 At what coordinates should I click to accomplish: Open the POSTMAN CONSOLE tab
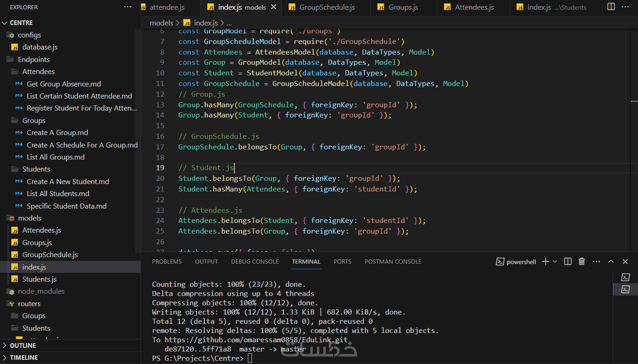393,262
